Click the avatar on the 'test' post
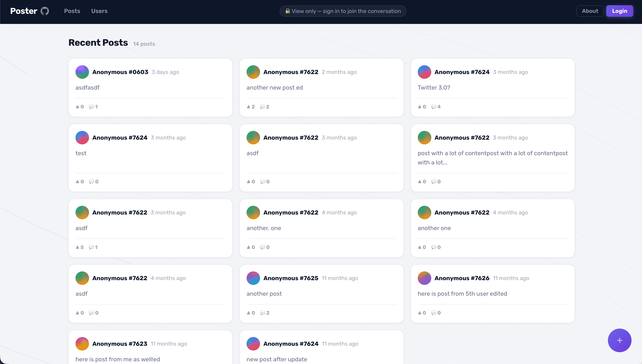Viewport: 642px width, 364px height. pyautogui.click(x=82, y=137)
